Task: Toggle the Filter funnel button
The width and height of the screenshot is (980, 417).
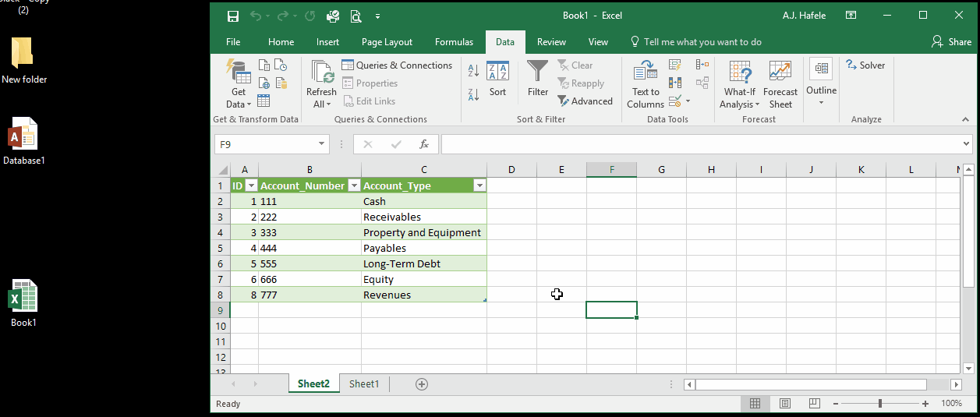Action: coord(538,80)
